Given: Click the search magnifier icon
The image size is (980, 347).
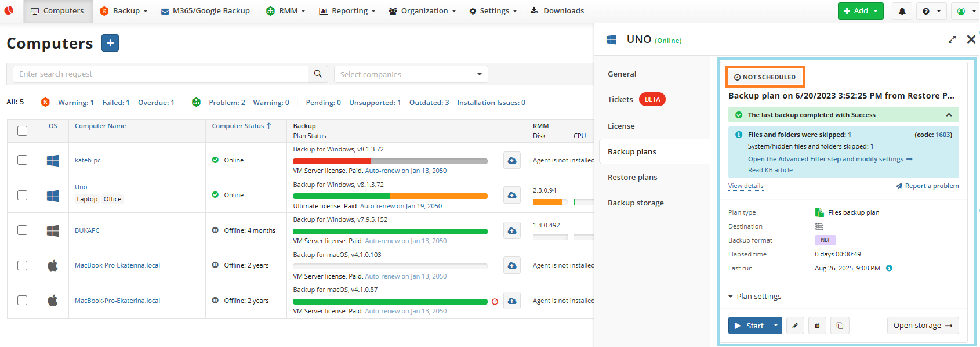Looking at the screenshot, I should click(318, 74).
